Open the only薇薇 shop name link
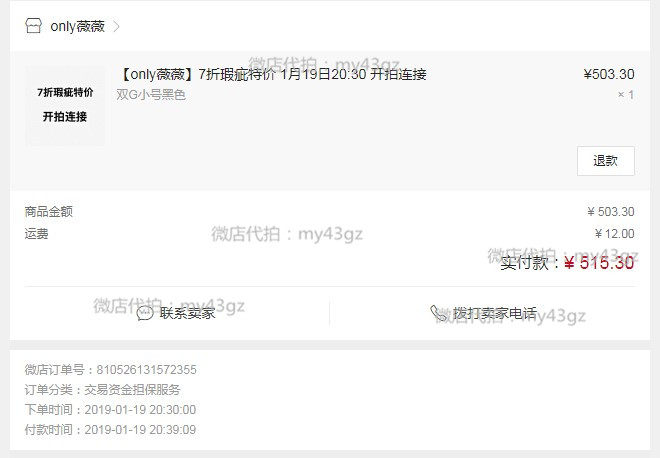Image resolution: width=660 pixels, height=458 pixels. (77, 27)
